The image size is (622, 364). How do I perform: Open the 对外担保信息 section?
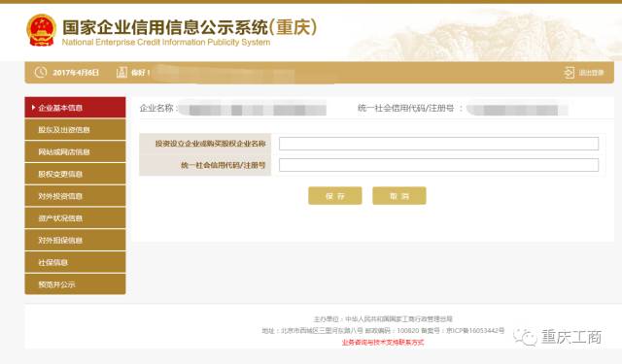click(75, 240)
